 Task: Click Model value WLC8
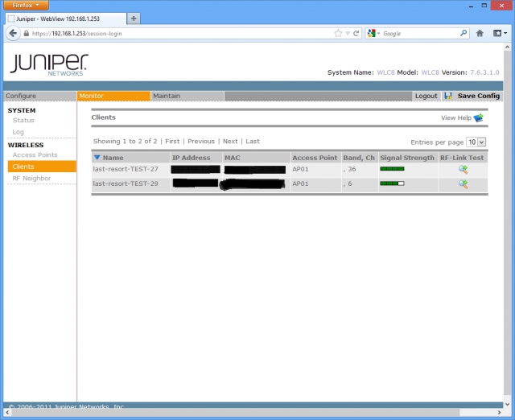(431, 72)
